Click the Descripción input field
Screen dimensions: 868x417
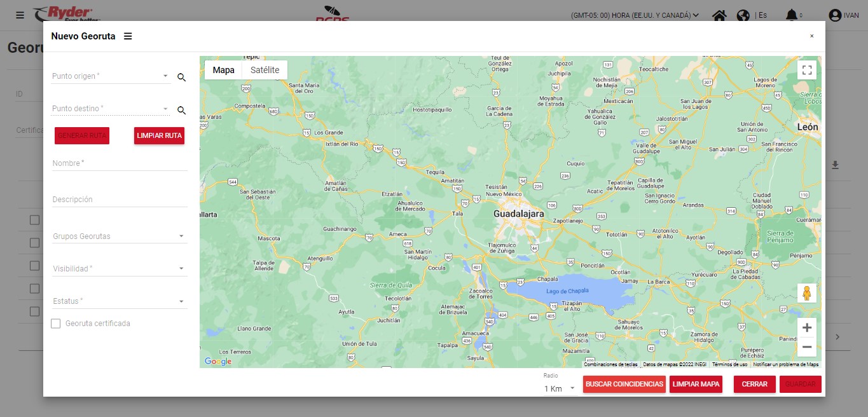[120, 200]
